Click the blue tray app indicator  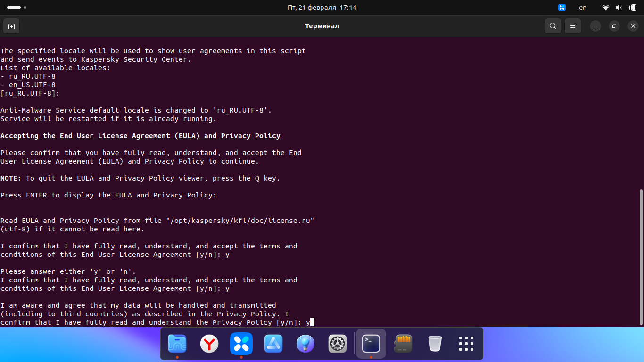pos(562,8)
